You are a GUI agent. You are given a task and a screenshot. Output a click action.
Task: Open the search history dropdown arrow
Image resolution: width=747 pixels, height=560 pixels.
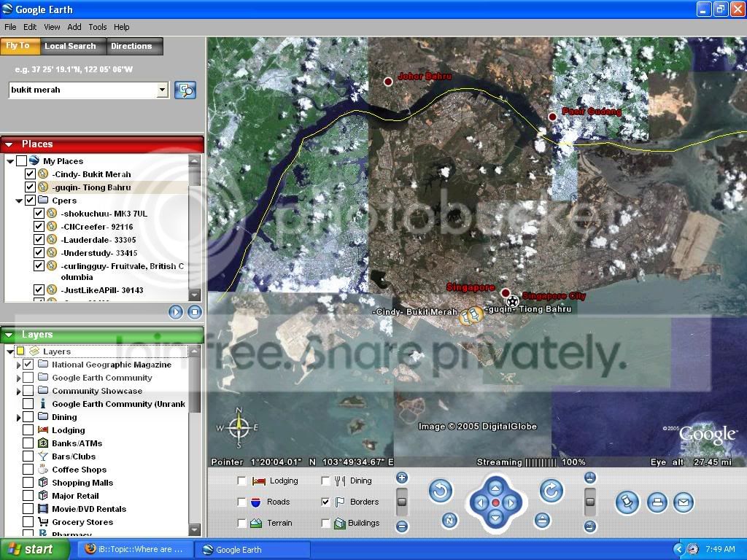click(x=163, y=90)
